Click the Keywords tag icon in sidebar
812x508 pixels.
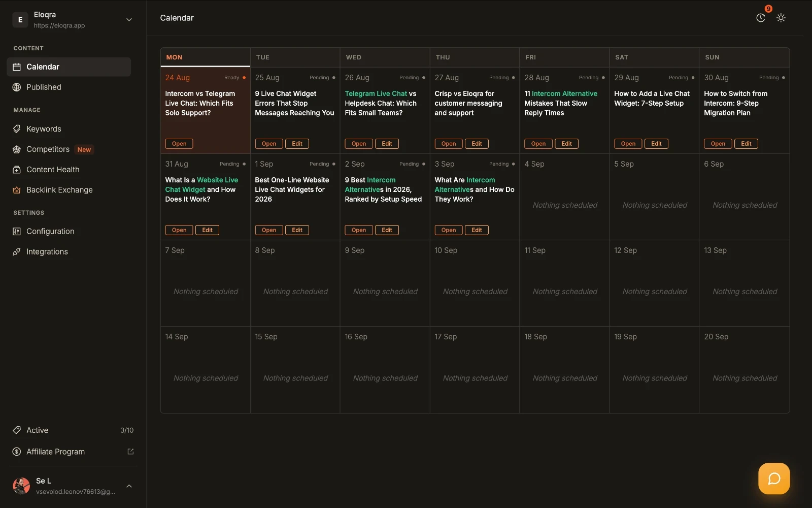coord(17,129)
